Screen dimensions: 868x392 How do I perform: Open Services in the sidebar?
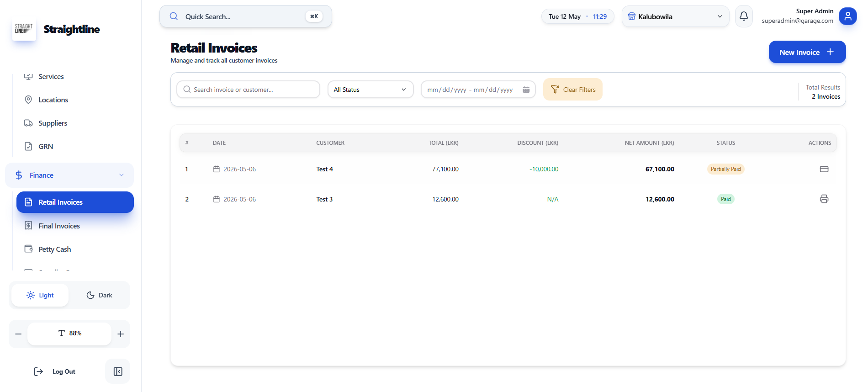[x=51, y=76]
